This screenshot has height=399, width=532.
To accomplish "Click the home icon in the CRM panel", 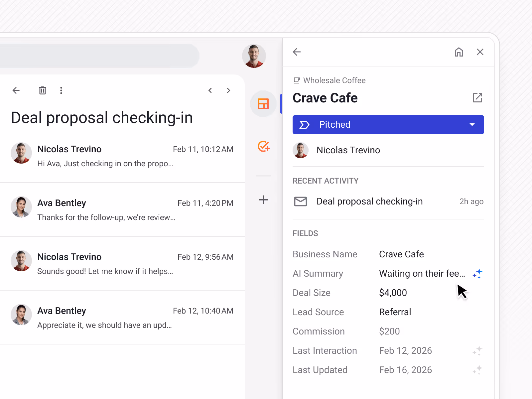I will [x=459, y=52].
